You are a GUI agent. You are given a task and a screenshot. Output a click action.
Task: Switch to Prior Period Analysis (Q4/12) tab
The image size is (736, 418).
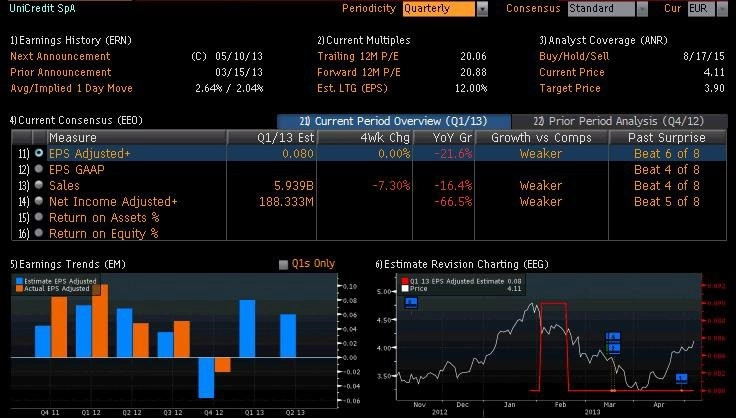619,121
